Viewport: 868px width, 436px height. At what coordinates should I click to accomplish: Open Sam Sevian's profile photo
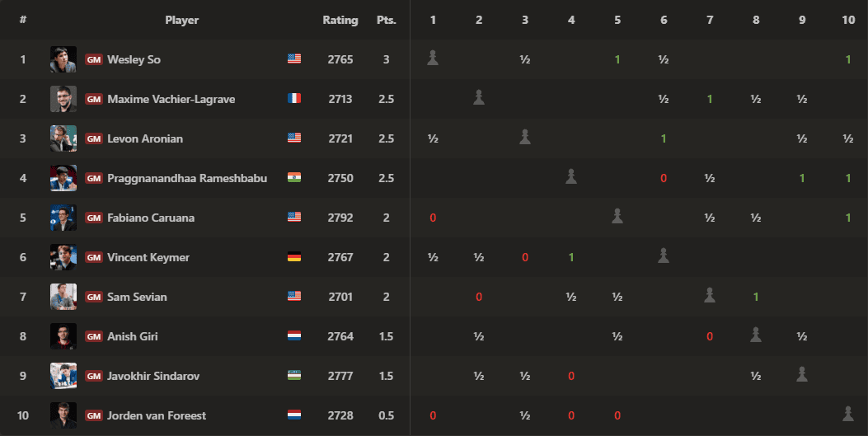tap(63, 297)
